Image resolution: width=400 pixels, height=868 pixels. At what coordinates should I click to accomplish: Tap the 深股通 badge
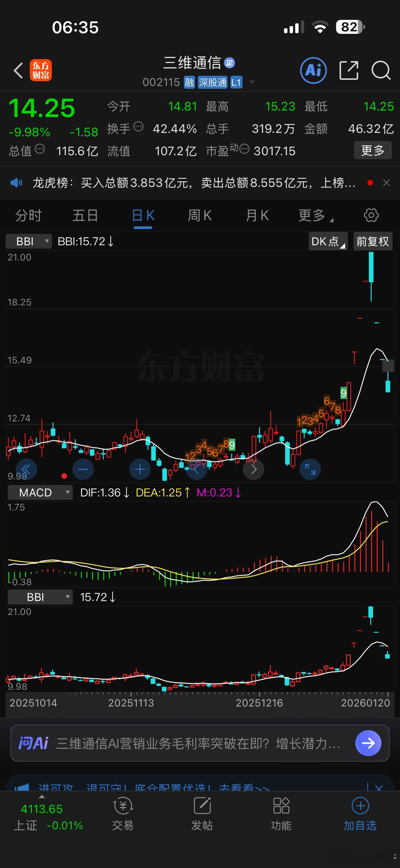pyautogui.click(x=212, y=82)
